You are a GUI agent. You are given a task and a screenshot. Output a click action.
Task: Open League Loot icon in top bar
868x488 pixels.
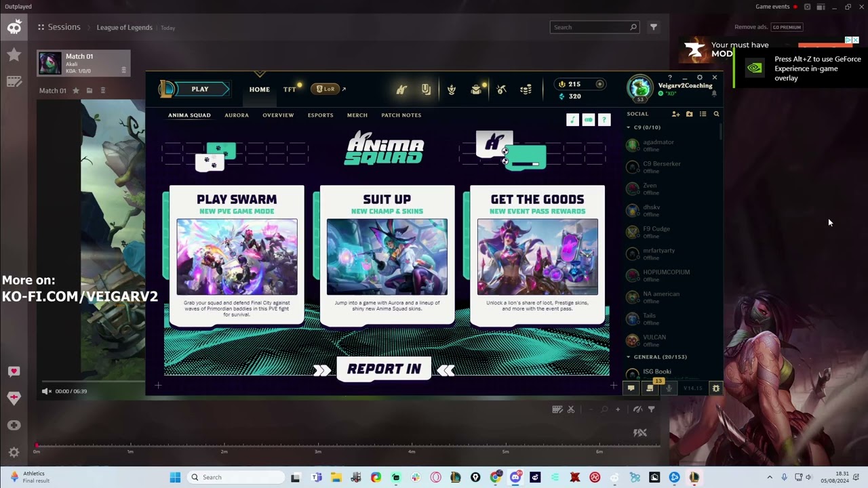(x=502, y=89)
